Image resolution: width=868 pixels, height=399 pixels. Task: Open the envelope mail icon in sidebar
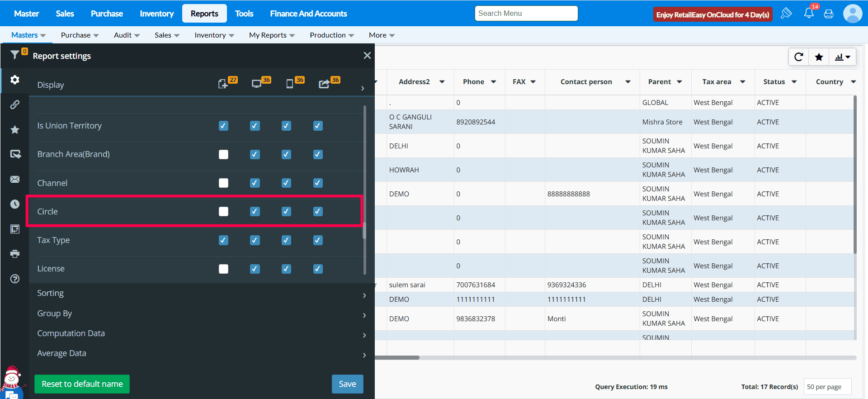click(x=15, y=180)
